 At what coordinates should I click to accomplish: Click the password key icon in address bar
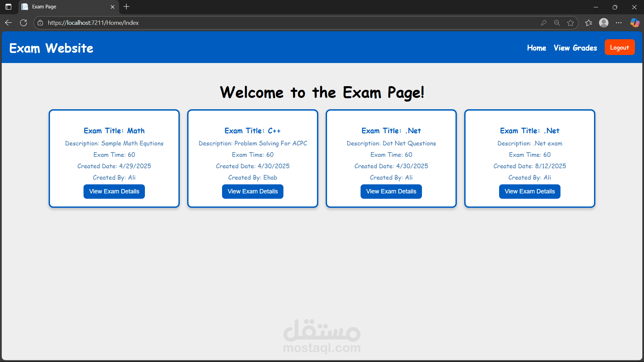pos(544,23)
